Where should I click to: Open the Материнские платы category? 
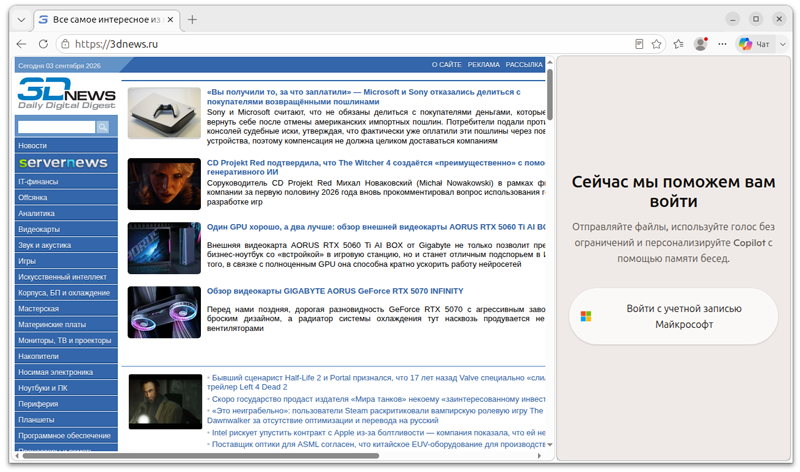click(x=66, y=325)
